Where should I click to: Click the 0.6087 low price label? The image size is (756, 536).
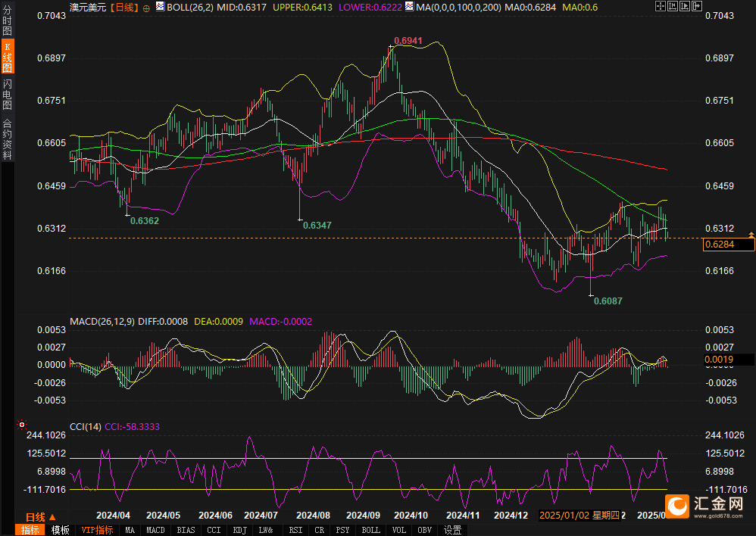(608, 301)
